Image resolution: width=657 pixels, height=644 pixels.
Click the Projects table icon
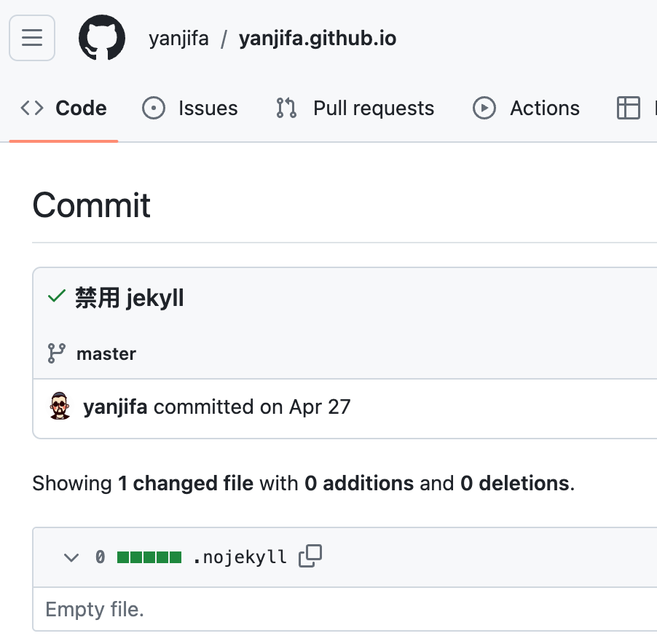tap(628, 109)
